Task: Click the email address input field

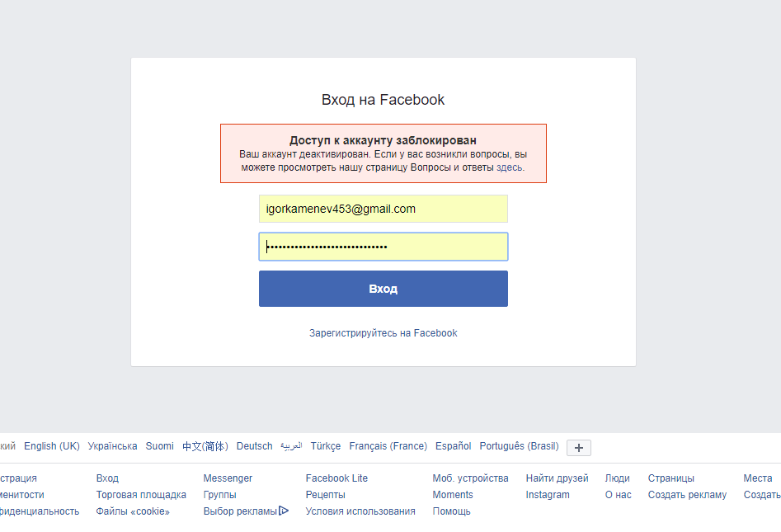Action: click(x=383, y=209)
